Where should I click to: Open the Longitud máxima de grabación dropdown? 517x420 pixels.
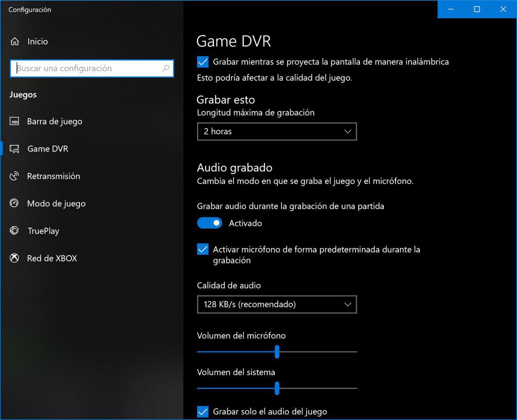click(x=277, y=132)
